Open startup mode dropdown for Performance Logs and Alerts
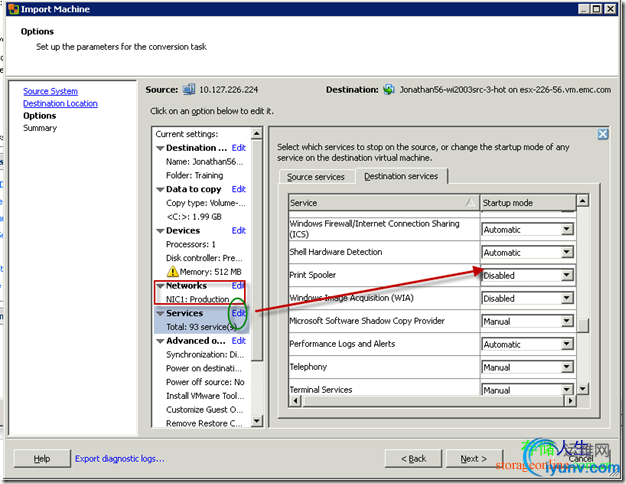This screenshot has width=626, height=484. pyautogui.click(x=567, y=344)
